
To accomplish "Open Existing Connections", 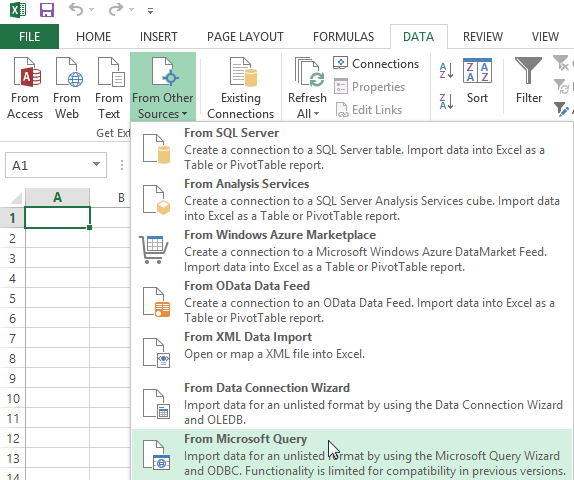I will point(241,88).
